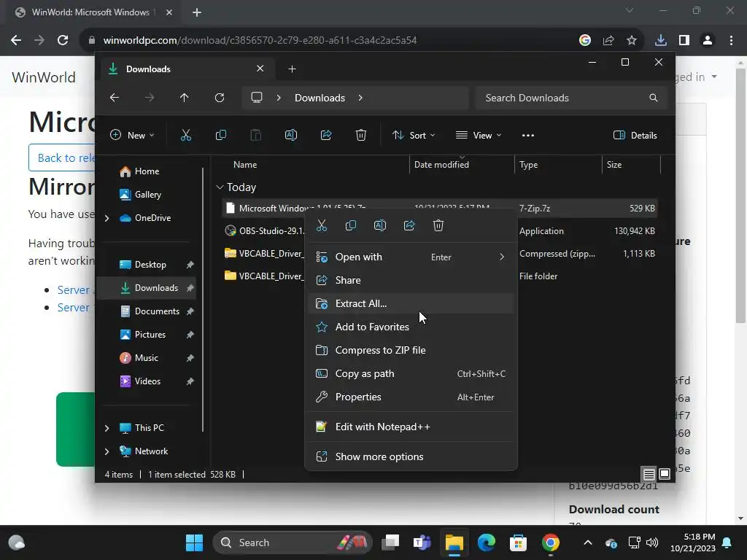The width and height of the screenshot is (747, 560).
Task: Click the Share icon in context menu
Action: (x=409, y=225)
